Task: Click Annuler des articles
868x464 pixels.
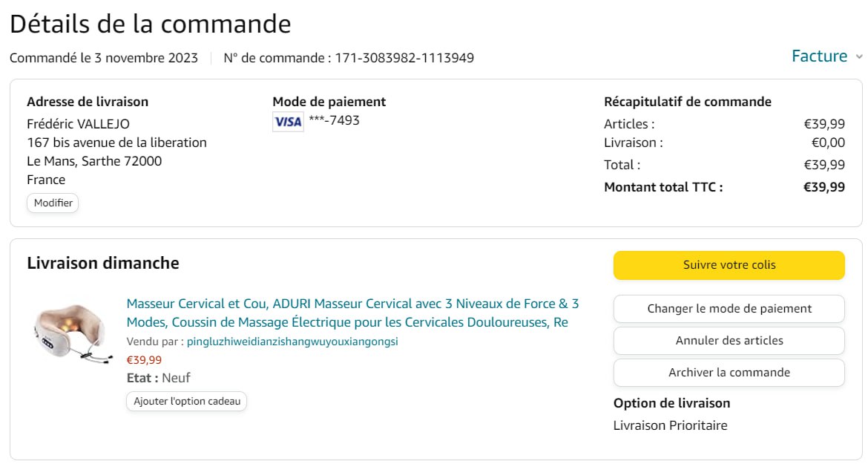Action: (729, 341)
